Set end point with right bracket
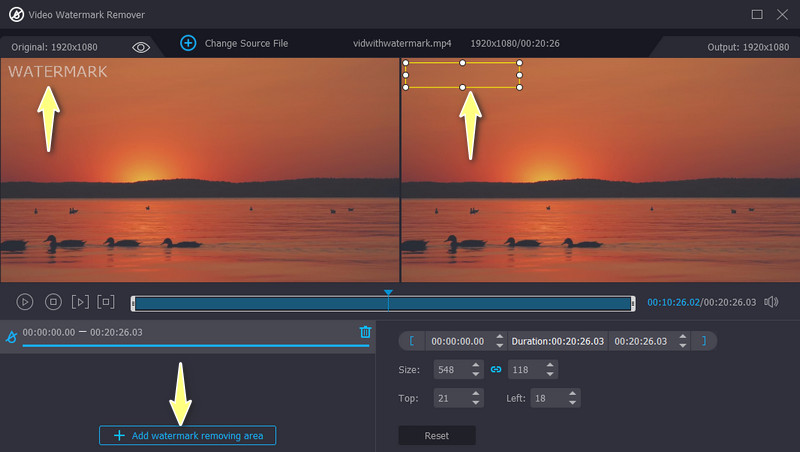Screen dimensions: 800x452 pos(703,341)
